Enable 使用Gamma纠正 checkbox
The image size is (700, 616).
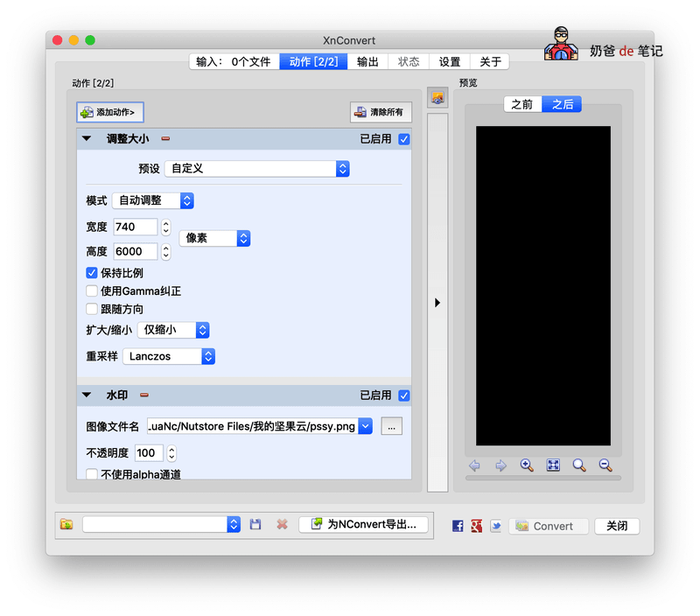[x=92, y=291]
